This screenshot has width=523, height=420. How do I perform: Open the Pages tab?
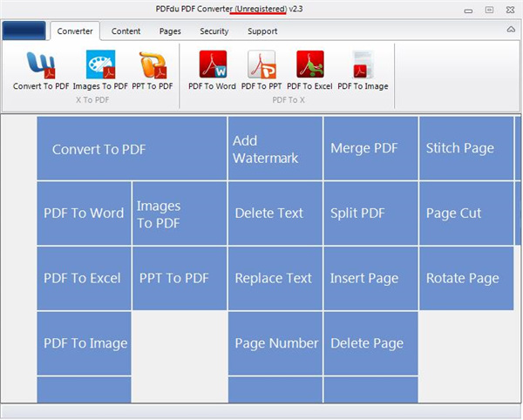tap(169, 31)
